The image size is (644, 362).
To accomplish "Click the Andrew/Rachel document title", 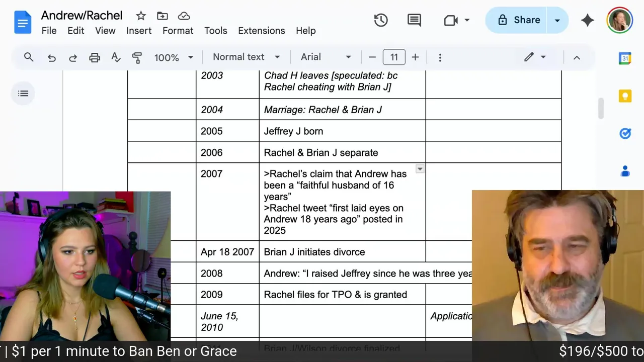I will point(82,16).
